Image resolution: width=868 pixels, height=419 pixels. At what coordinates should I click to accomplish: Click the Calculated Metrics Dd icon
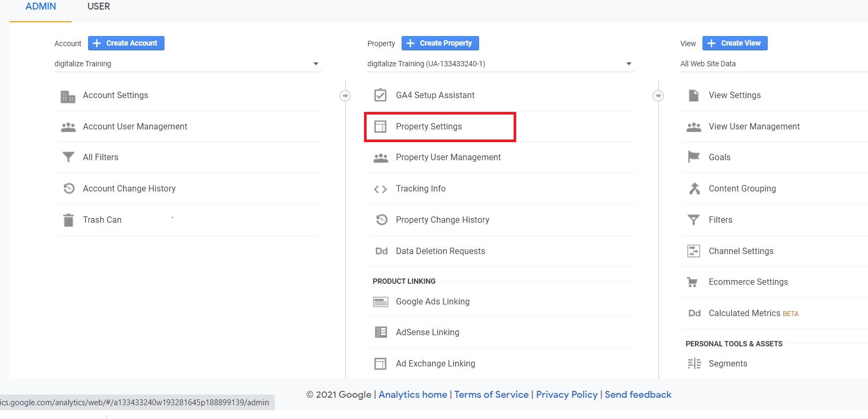pyautogui.click(x=695, y=313)
